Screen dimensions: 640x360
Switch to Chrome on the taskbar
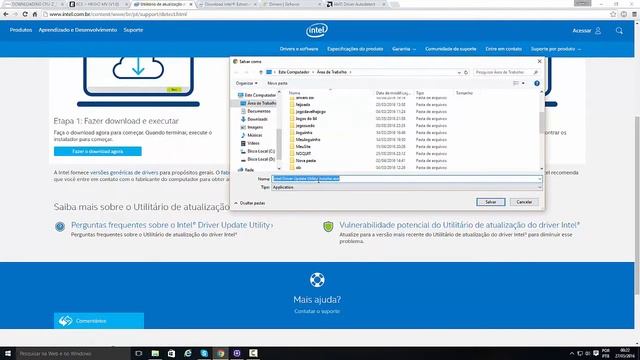click(x=220, y=353)
